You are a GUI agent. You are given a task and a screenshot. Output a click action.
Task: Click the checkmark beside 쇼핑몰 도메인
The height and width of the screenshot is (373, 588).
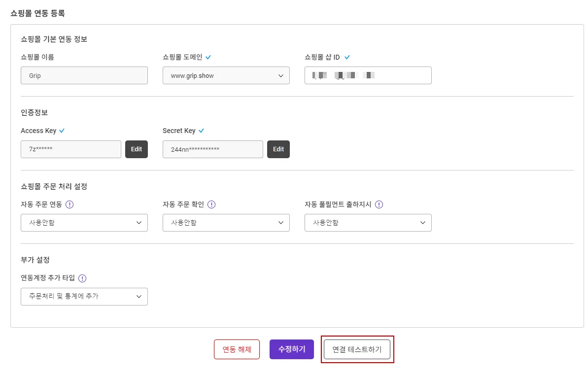pyautogui.click(x=208, y=57)
